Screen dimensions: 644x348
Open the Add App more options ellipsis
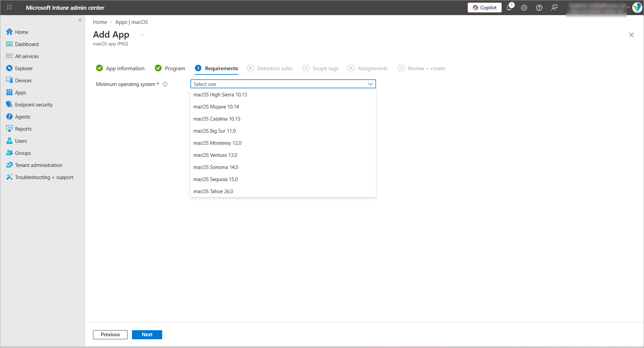point(142,35)
